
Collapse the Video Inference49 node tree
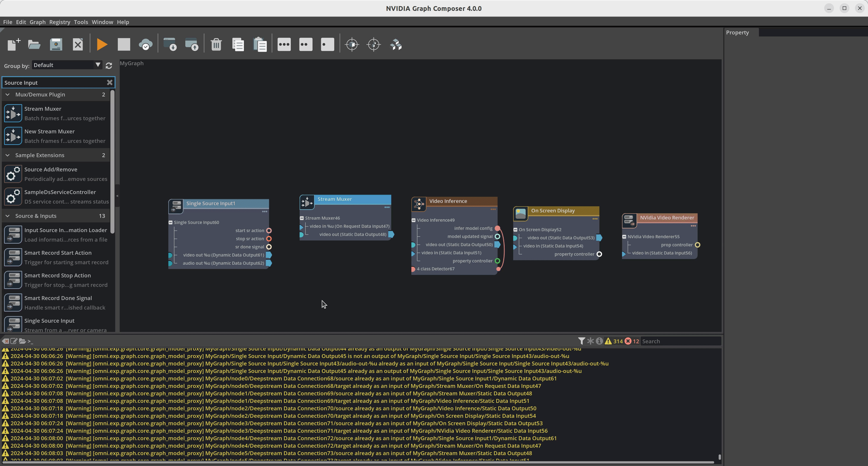(413, 220)
